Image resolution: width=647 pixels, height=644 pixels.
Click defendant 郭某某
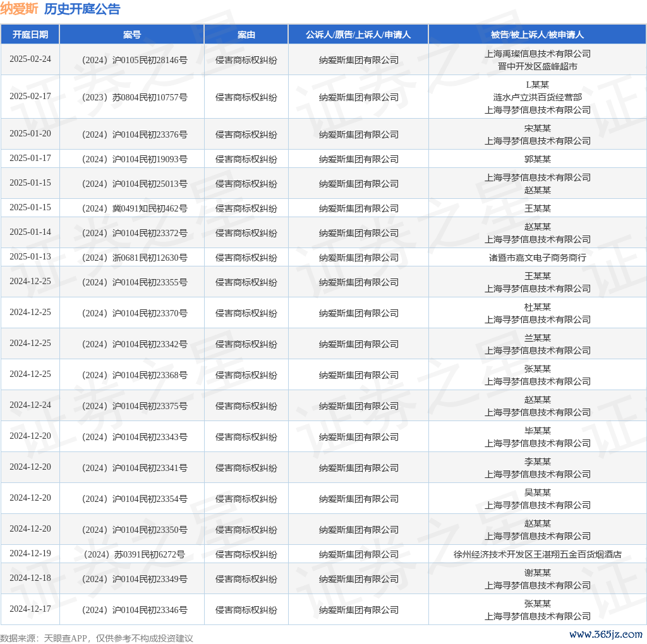tap(537, 159)
